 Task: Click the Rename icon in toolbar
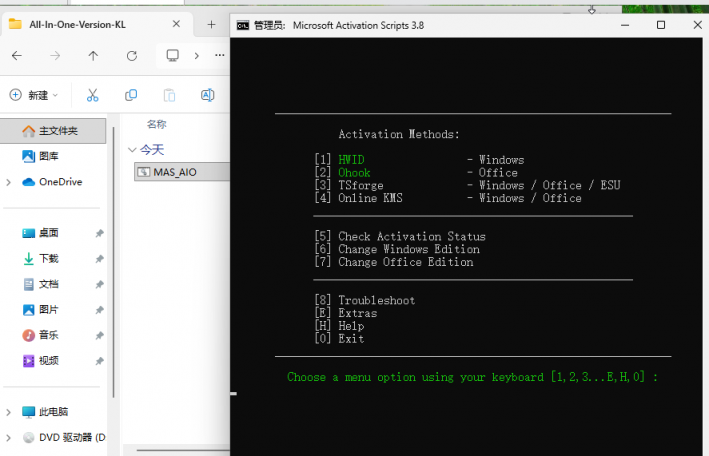click(207, 95)
